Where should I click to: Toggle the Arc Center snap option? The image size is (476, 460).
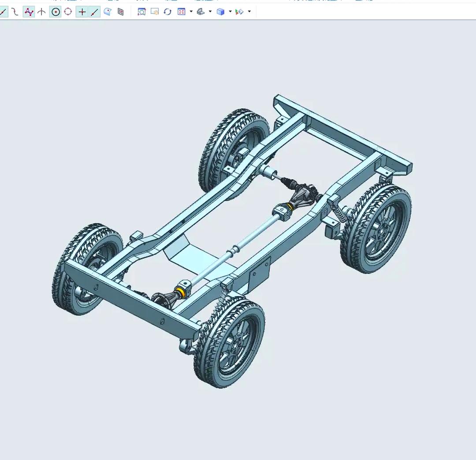coord(56,12)
